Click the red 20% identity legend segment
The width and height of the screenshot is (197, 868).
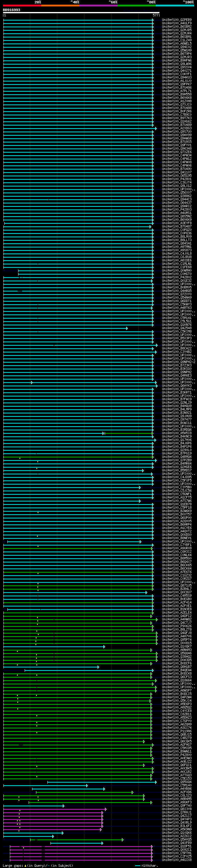tap(22, 6)
